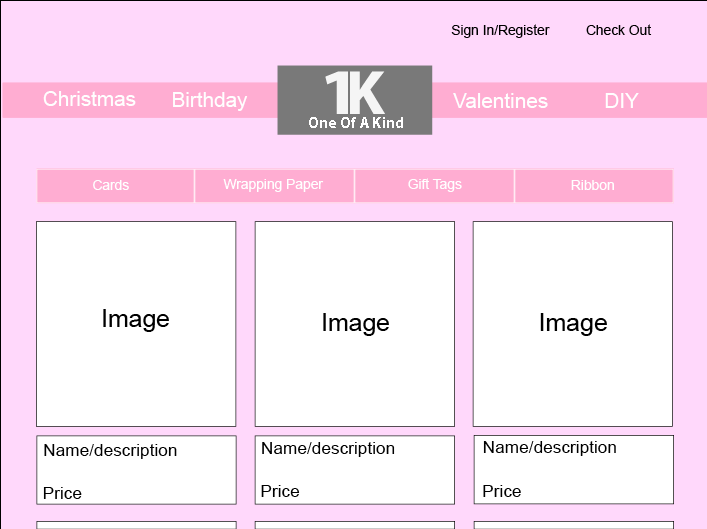Switch to the Wrapping Paper tab
Viewport: 707px width, 529px height.
pos(274,185)
